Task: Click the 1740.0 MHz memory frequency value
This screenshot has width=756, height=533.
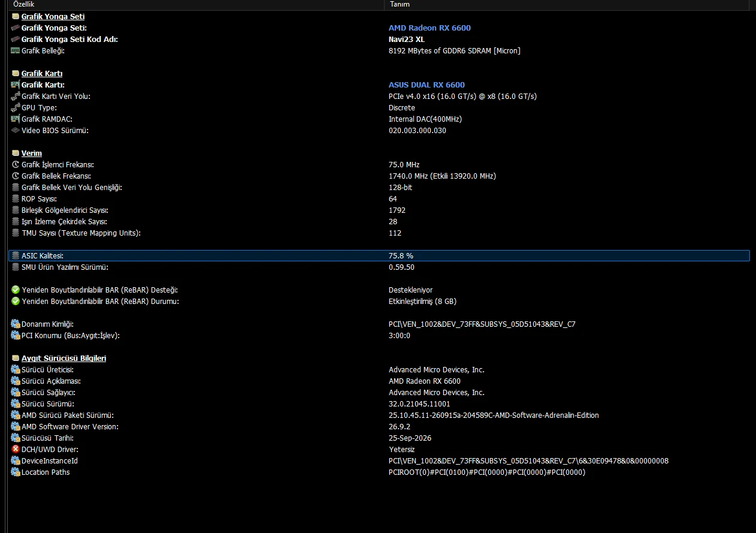Action: [x=442, y=176]
